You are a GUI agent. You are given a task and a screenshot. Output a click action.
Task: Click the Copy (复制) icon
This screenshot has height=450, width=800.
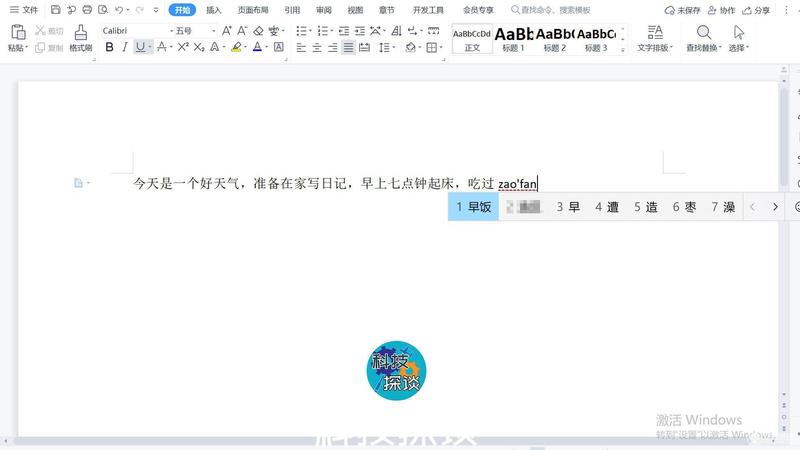[x=40, y=47]
